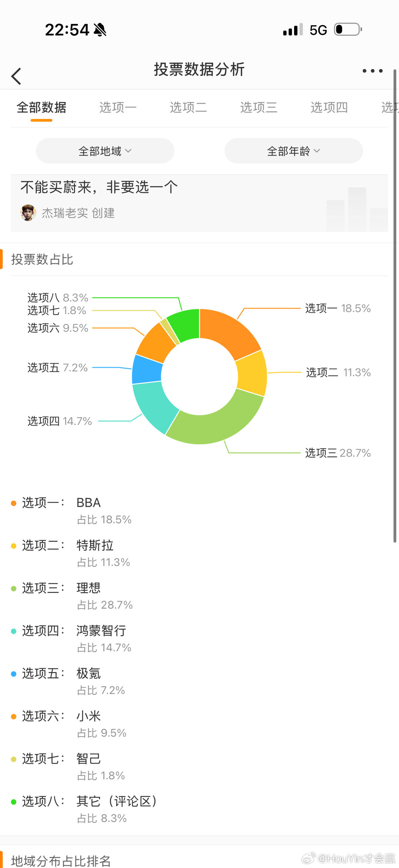399x868 pixels.
Task: Click the creator avatar of 杰瑞老实
Action: [29, 213]
